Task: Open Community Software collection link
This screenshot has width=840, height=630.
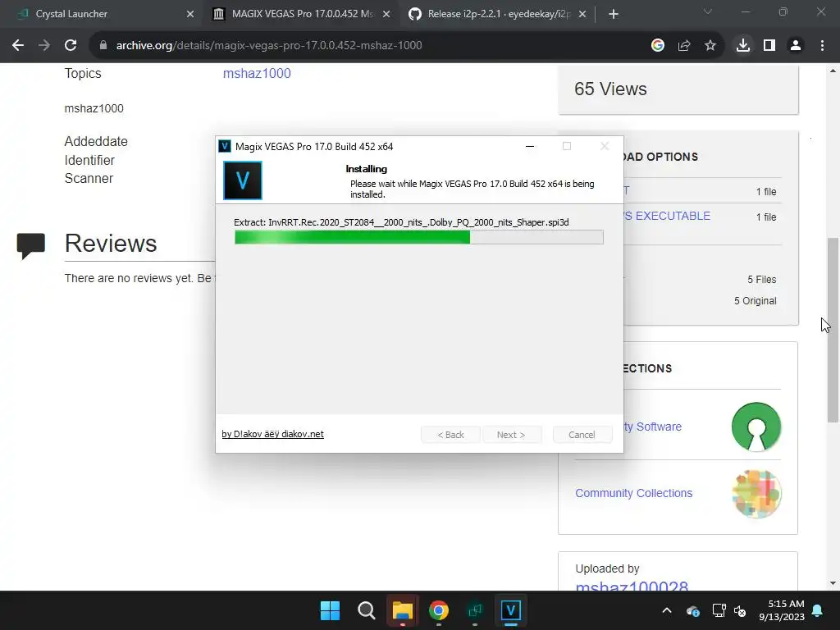Action: [652, 427]
